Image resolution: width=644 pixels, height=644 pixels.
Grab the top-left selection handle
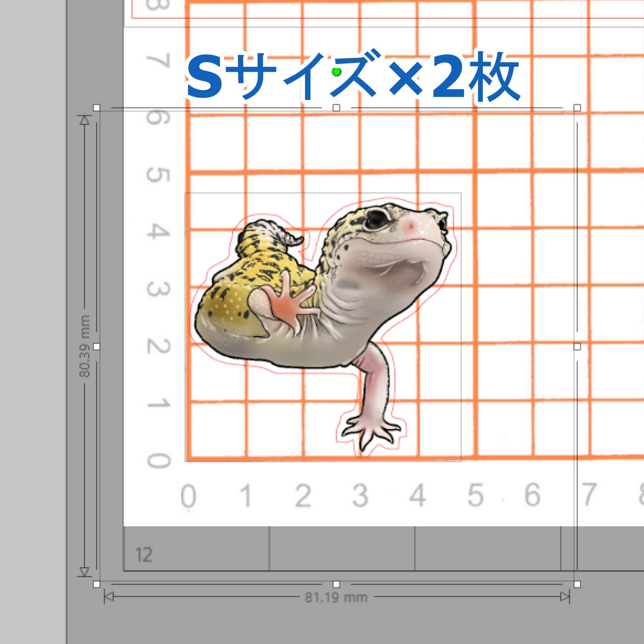coord(97,108)
